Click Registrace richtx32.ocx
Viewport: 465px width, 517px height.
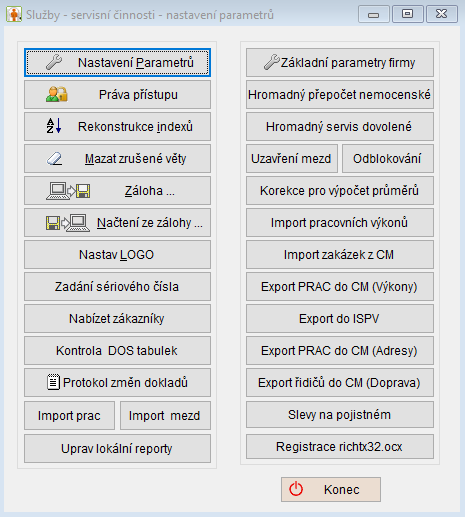pos(340,447)
